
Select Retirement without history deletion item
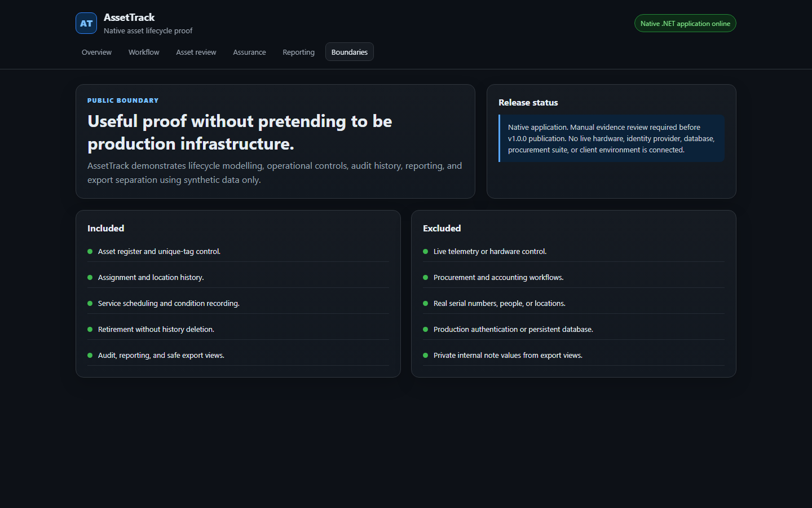tap(238, 329)
